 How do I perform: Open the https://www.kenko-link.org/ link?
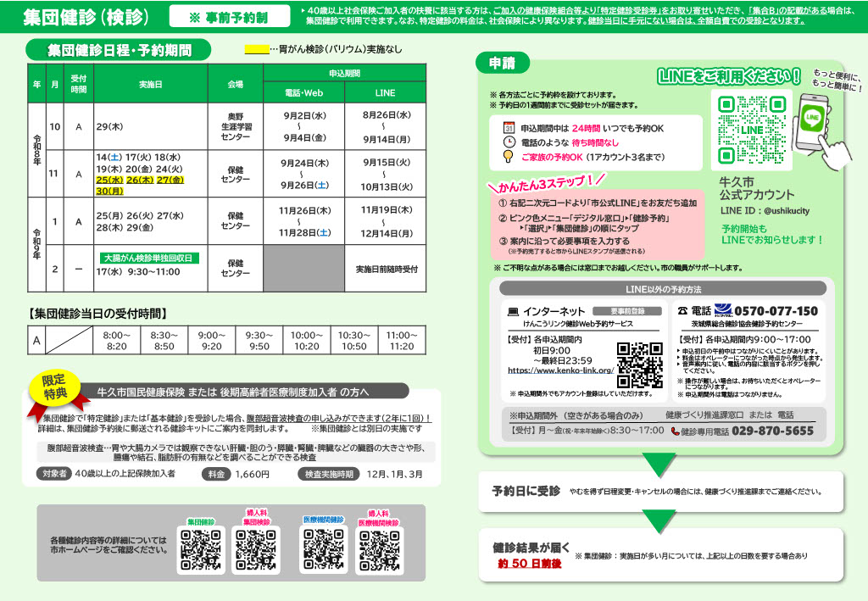coord(561,370)
